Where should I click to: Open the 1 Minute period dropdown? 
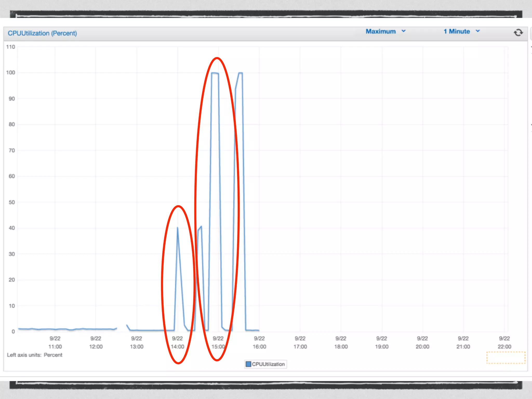[x=457, y=31]
